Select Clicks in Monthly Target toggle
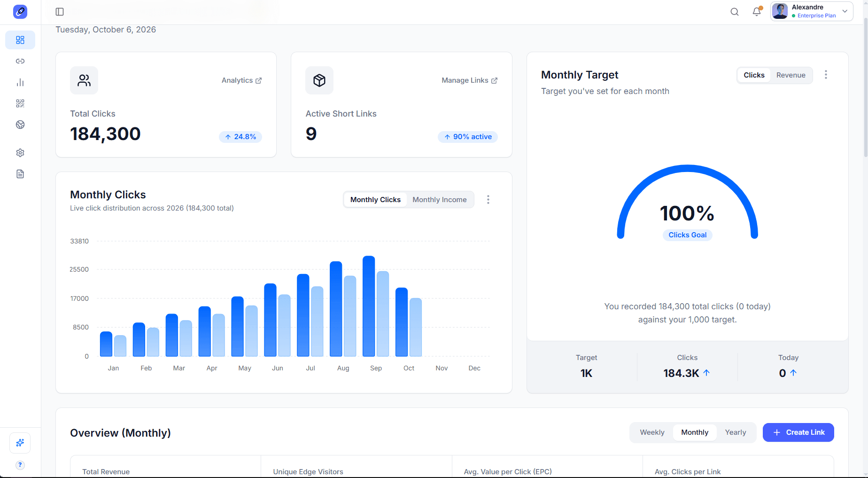Viewport: 868px width, 478px height. 754,75
